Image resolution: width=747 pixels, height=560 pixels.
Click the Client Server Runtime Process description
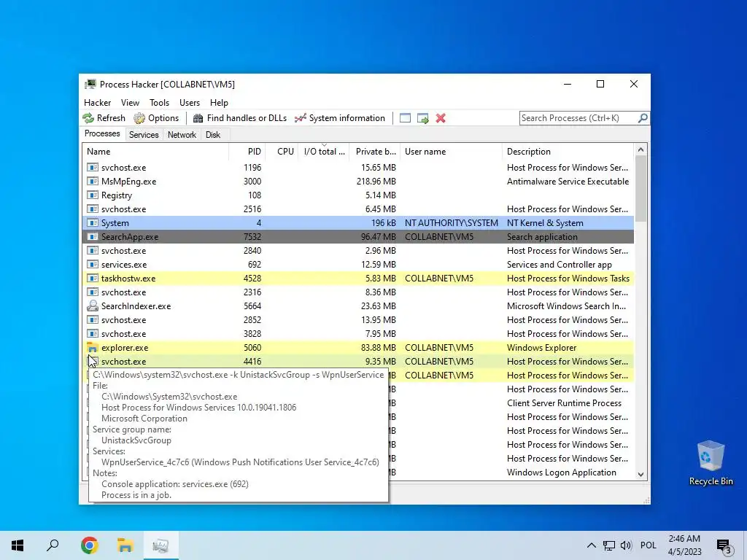[x=564, y=402]
